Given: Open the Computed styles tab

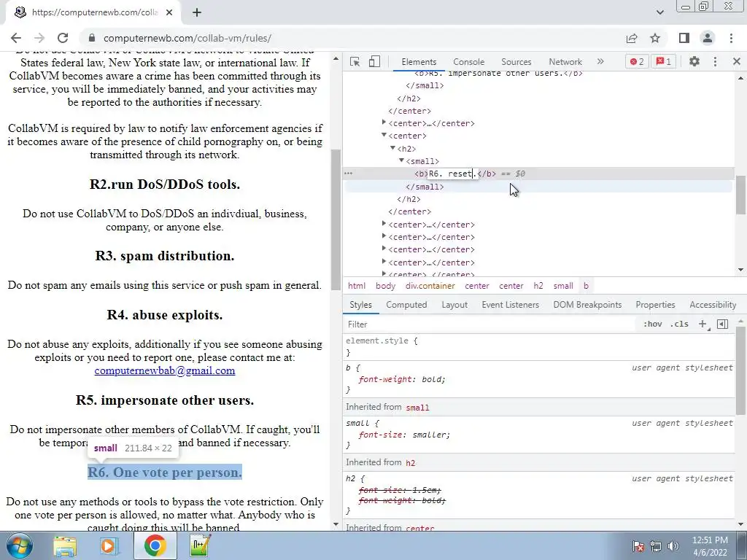Looking at the screenshot, I should point(406,305).
